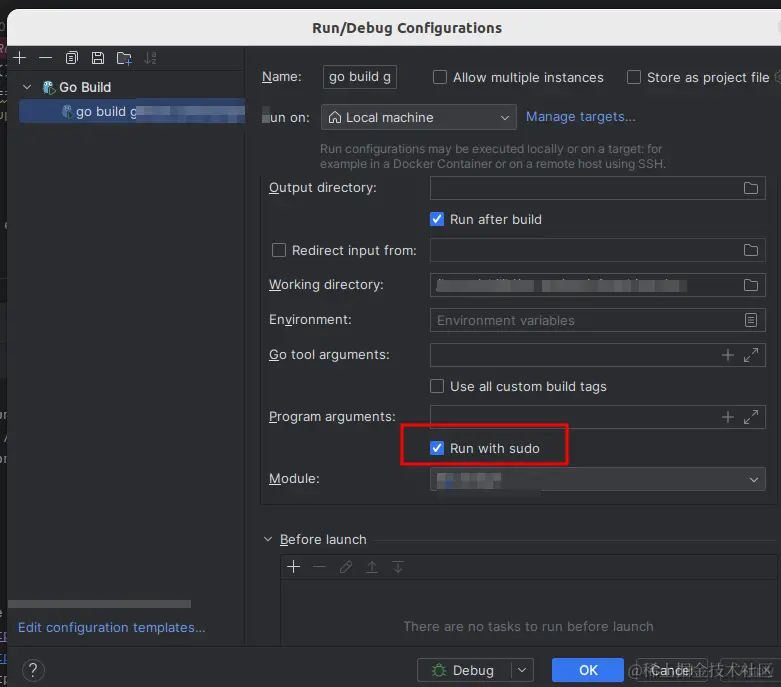This screenshot has height=687, width=781.
Task: Open the Module dropdown
Action: pyautogui.click(x=597, y=479)
